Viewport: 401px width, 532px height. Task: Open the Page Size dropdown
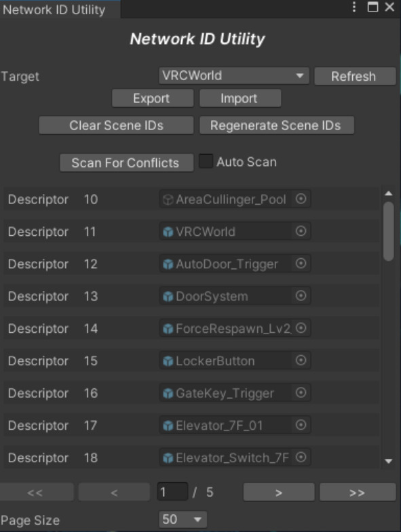click(183, 519)
